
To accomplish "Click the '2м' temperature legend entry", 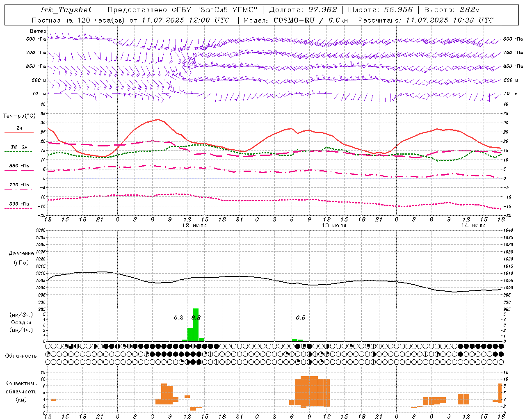I will click(x=19, y=128).
